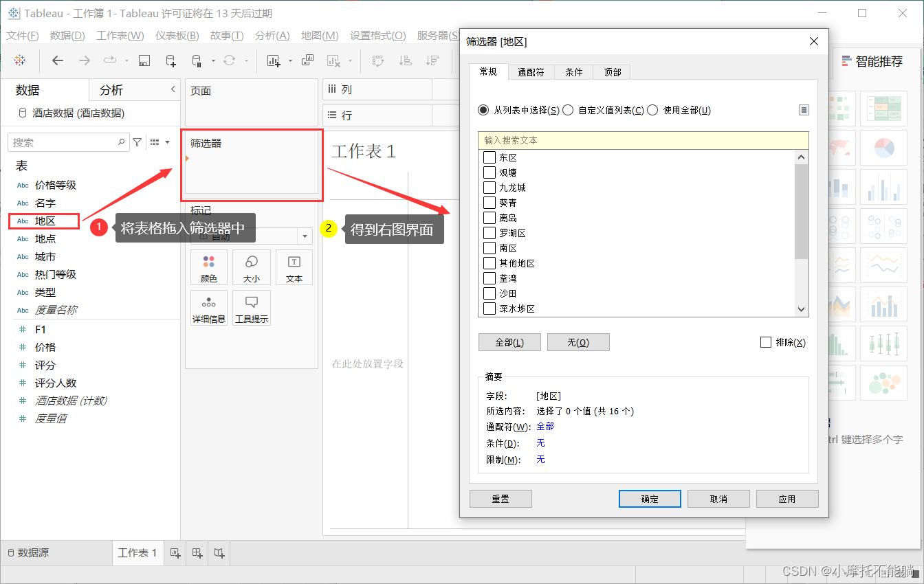Select the 价格等级 field in data pane
The image size is (924, 584).
[56, 185]
